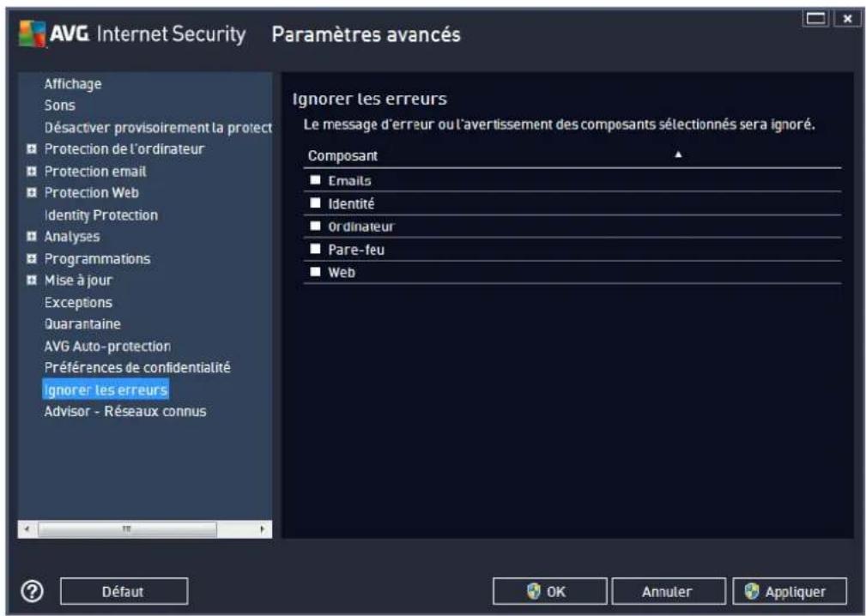Click tree scrollbar right arrow
This screenshot has width=866, height=616.
tap(263, 528)
